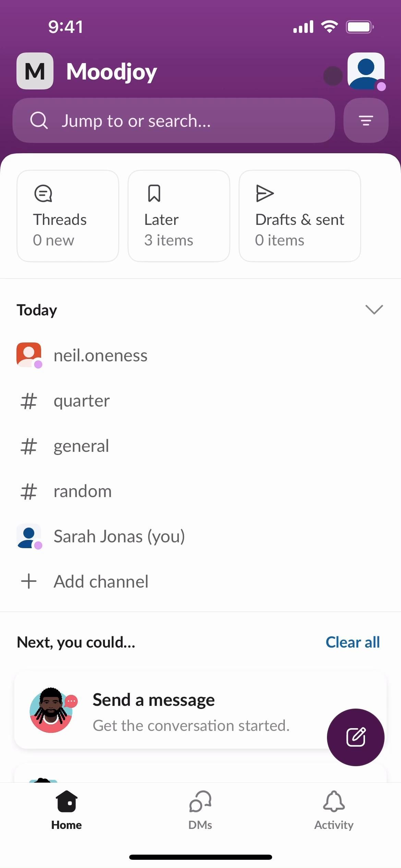Tap the plus icon to add channel

click(x=29, y=581)
